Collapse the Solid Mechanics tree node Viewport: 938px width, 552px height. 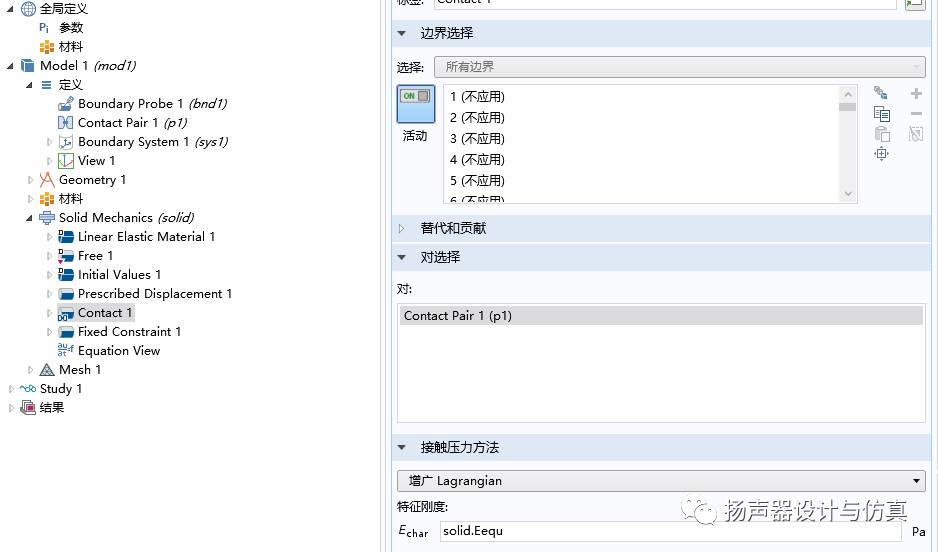point(30,218)
